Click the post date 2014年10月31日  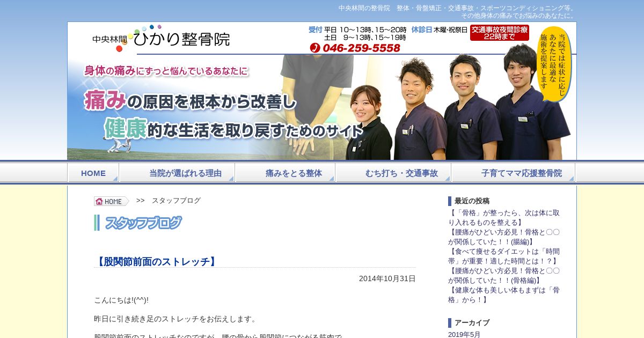click(x=387, y=278)
